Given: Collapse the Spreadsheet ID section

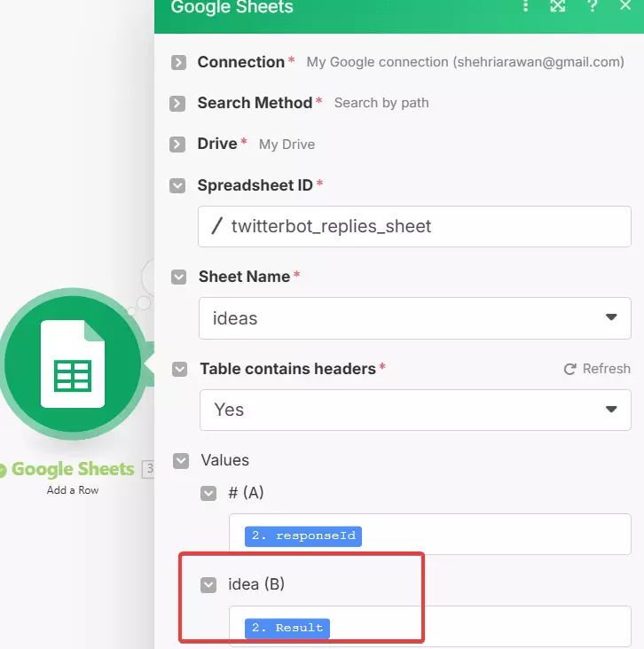Looking at the screenshot, I should (179, 185).
